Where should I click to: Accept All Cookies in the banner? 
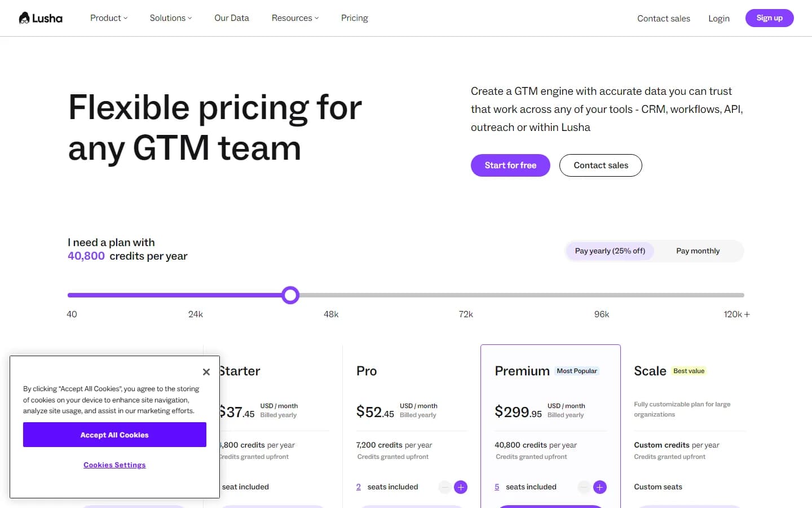pos(114,435)
